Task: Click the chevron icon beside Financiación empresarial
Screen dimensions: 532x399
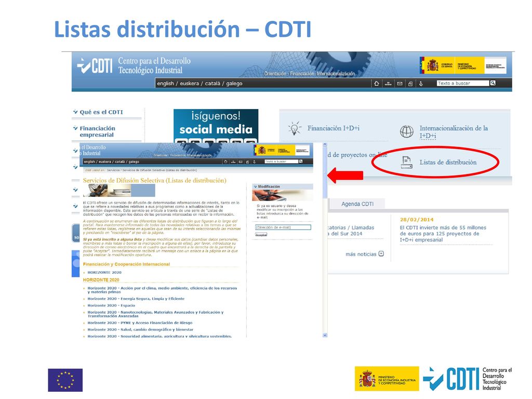Action: click(75, 128)
